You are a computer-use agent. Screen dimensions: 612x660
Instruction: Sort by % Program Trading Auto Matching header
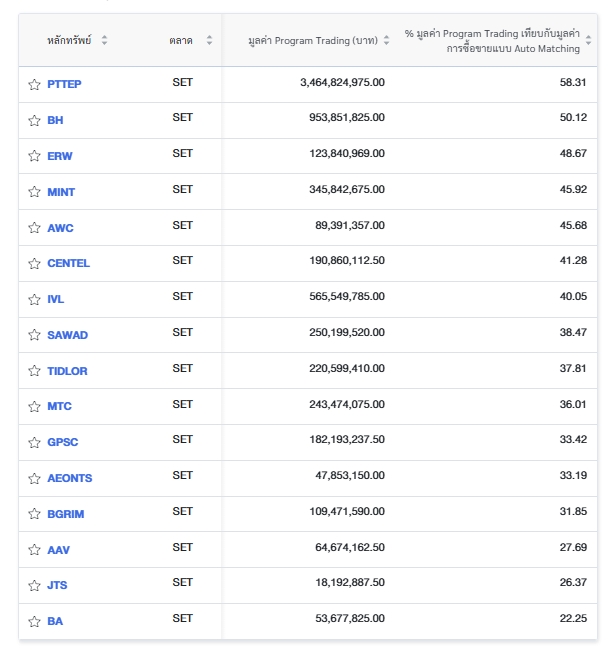[589, 41]
